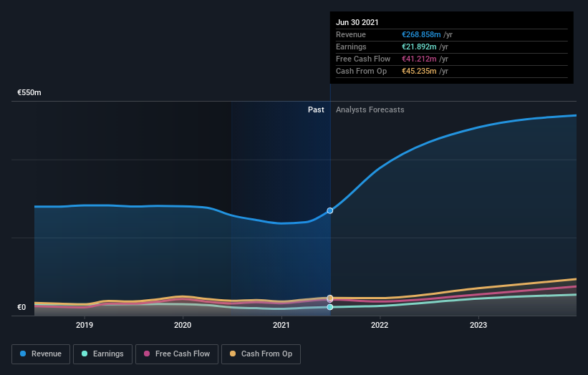
Task: Click the 'Free Cash Flow' tooltip row label
Action: pyautogui.click(x=363, y=59)
